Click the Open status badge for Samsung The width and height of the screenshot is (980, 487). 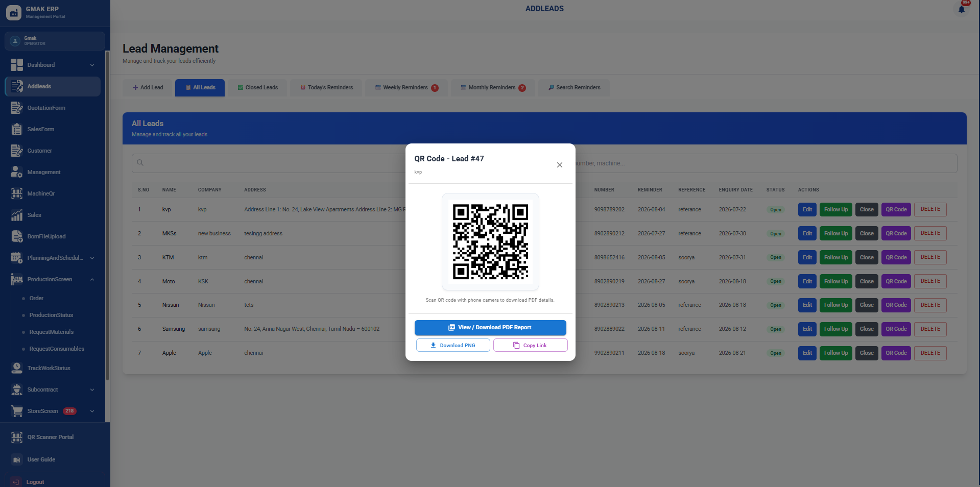pos(776,329)
